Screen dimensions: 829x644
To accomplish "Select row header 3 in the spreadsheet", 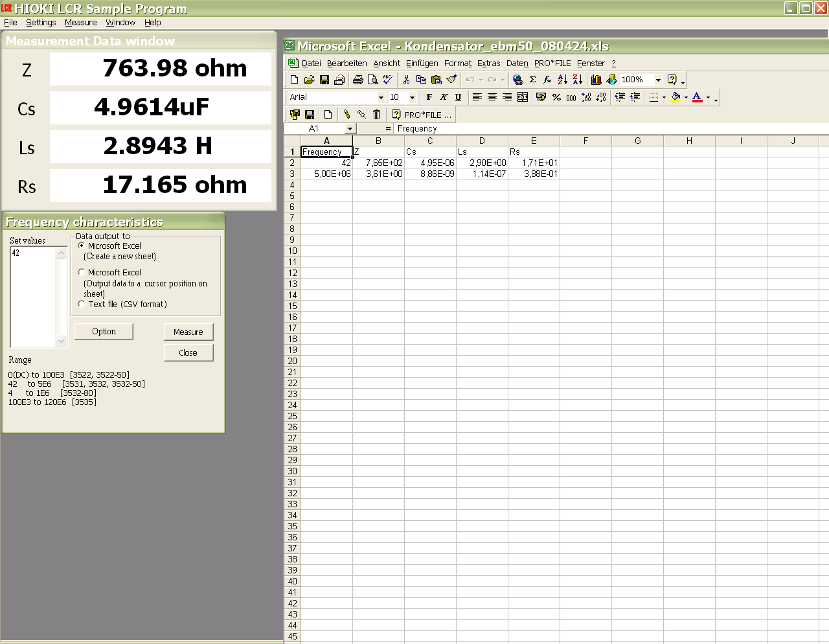I will 292,174.
